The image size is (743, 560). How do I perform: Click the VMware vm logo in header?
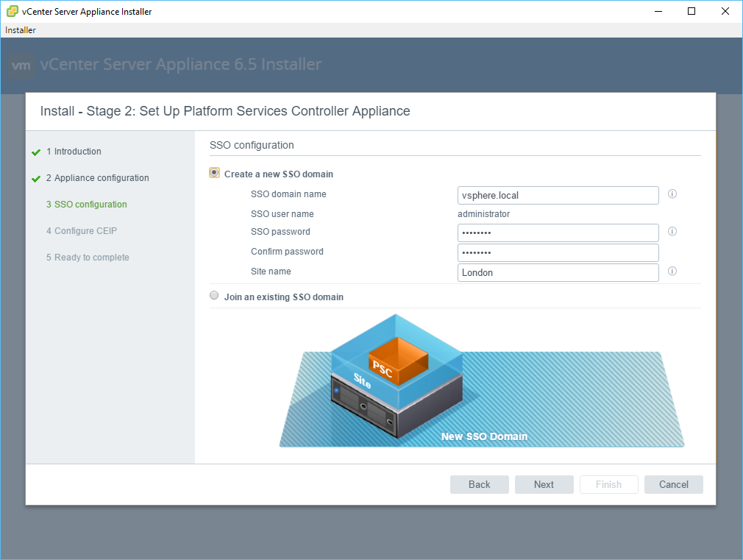click(22, 65)
